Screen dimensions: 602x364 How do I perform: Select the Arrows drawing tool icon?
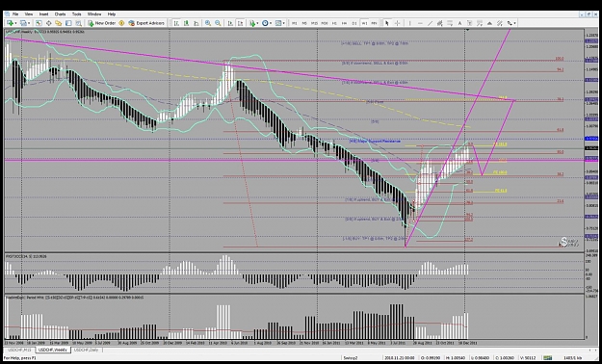[510, 23]
